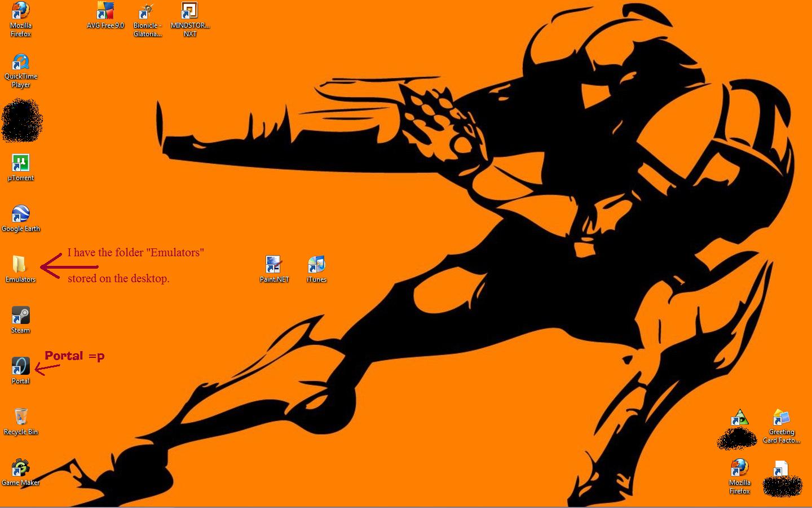
Task: Open the Mozilla Firefox shortcut above QuickTime Player
Action: [20, 19]
